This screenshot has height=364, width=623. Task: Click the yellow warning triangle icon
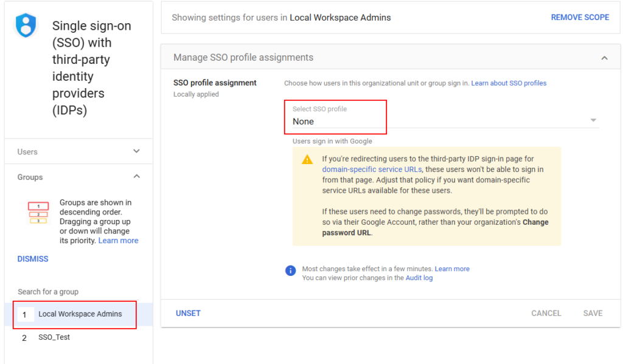coord(307,160)
